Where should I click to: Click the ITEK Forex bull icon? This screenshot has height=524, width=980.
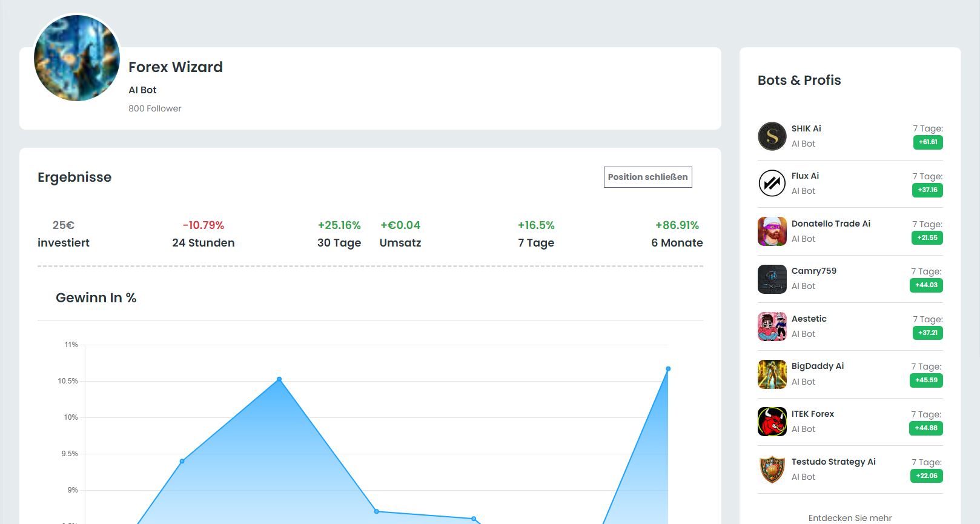pyautogui.click(x=772, y=422)
